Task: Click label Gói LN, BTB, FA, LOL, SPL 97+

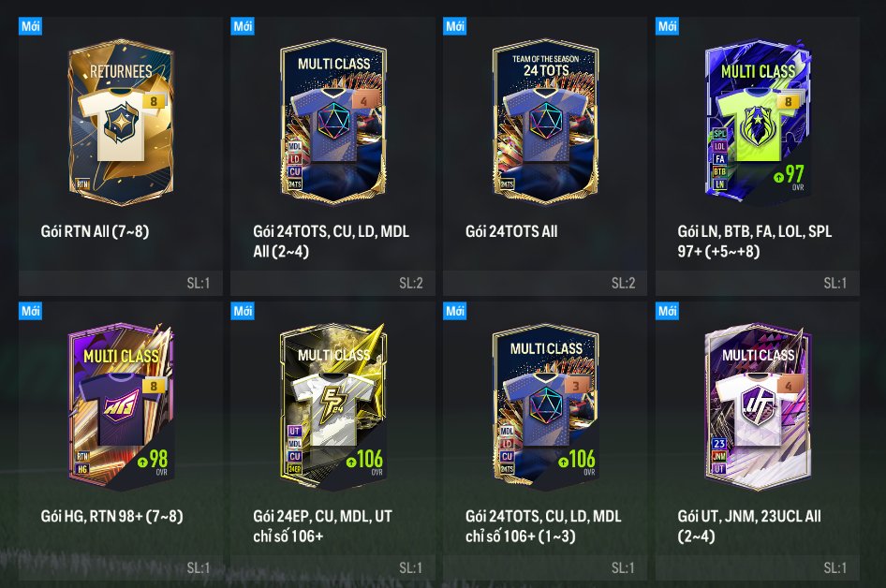Action: point(755,242)
